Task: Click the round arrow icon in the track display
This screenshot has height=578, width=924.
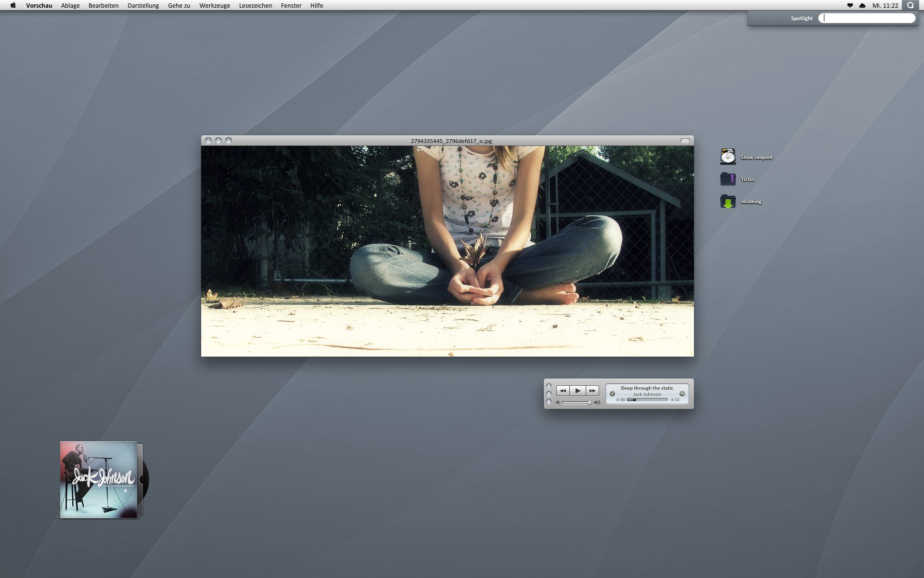Action: 682,394
